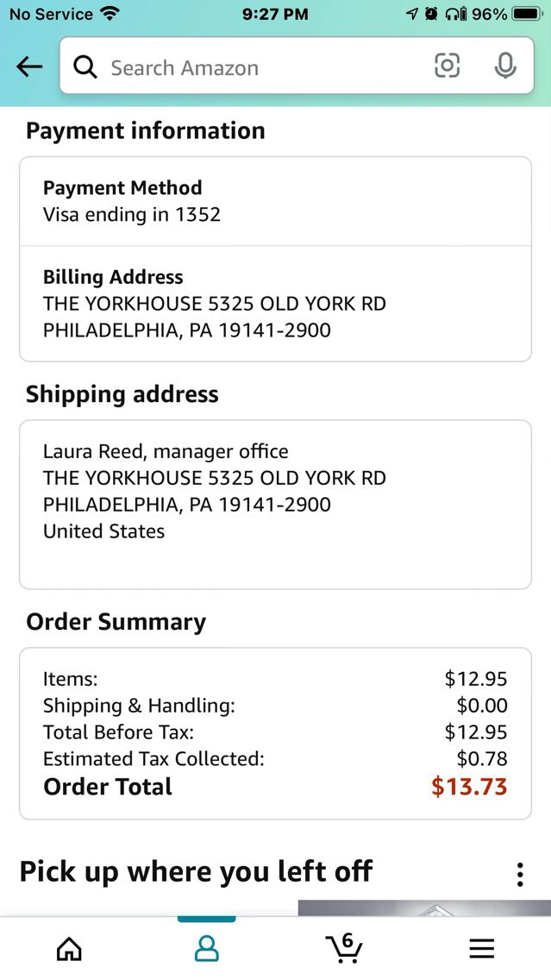
Task: Open the shopping cart
Action: click(x=345, y=948)
